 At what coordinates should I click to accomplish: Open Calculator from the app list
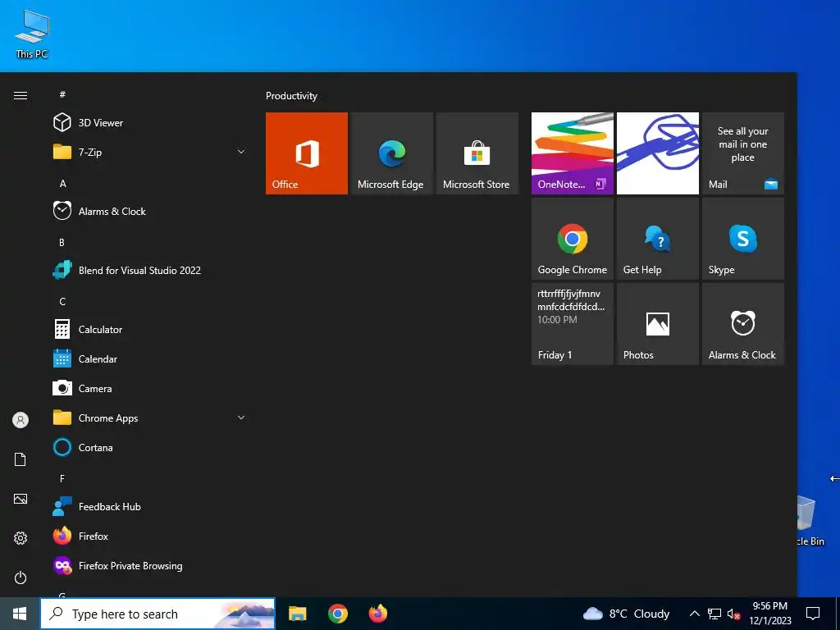coord(149,330)
